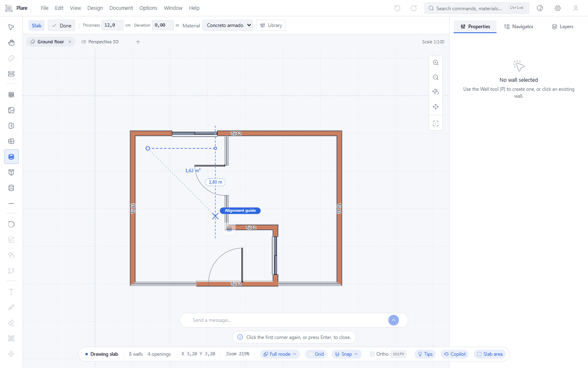
Task: Open the materials Library button
Action: coord(271,25)
